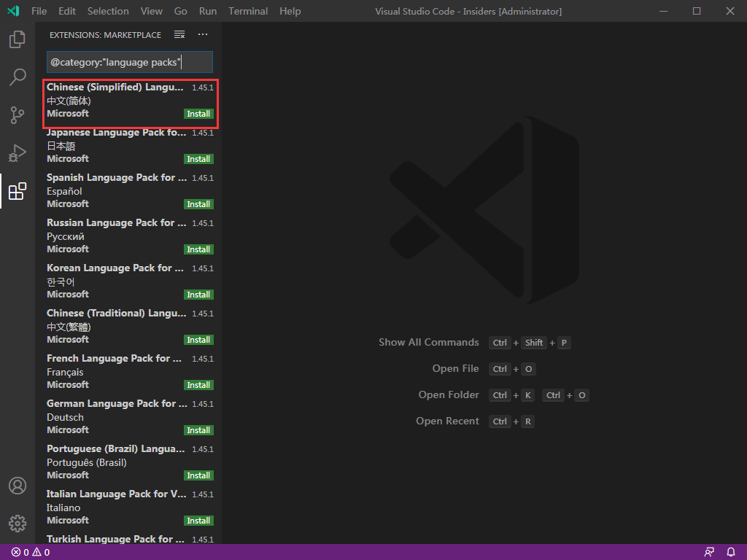Click the feedback icon in status bar
The width and height of the screenshot is (747, 560).
(x=709, y=553)
